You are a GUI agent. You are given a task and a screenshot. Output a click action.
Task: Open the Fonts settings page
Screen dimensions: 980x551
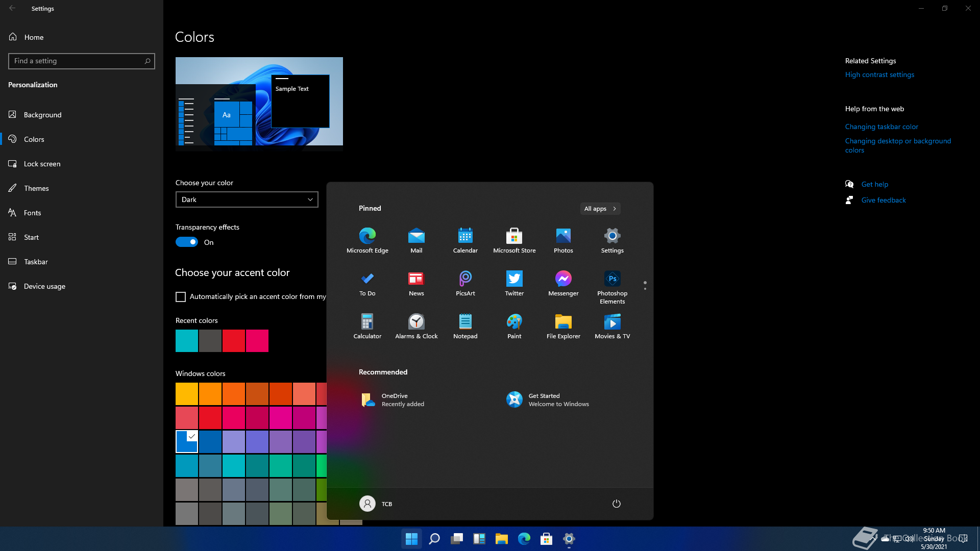[x=82, y=213]
